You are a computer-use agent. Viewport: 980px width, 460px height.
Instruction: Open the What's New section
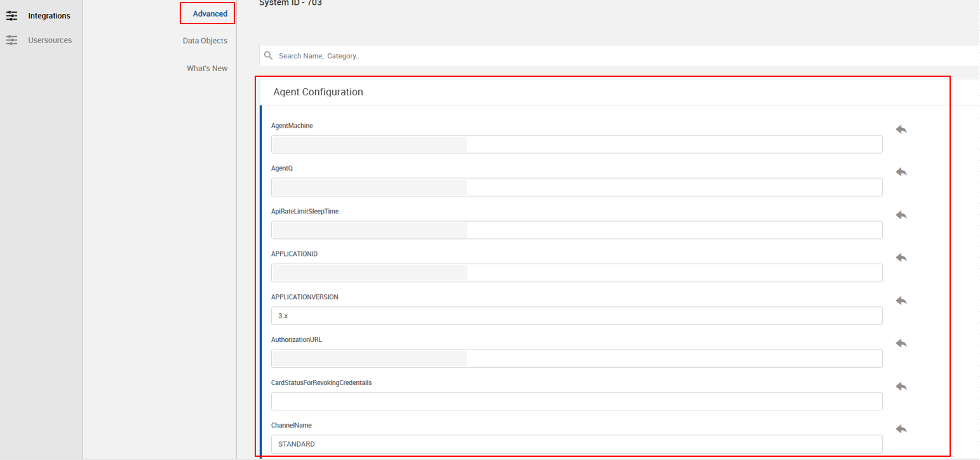(206, 68)
